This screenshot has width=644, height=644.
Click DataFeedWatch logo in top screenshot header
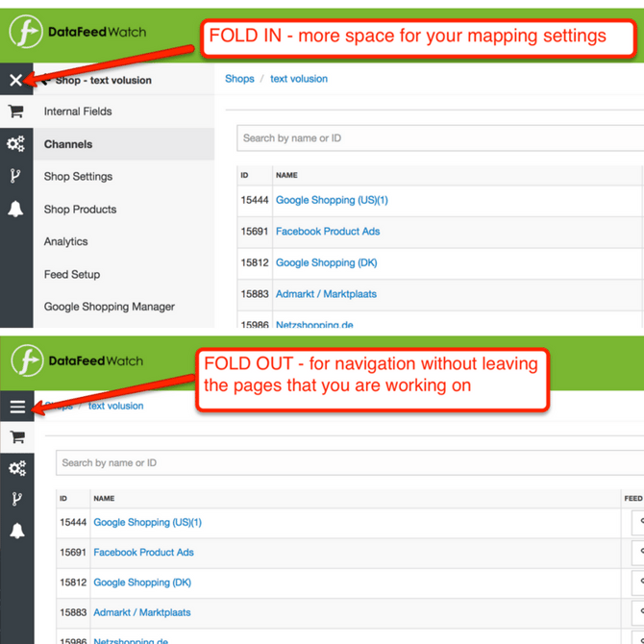(x=78, y=32)
